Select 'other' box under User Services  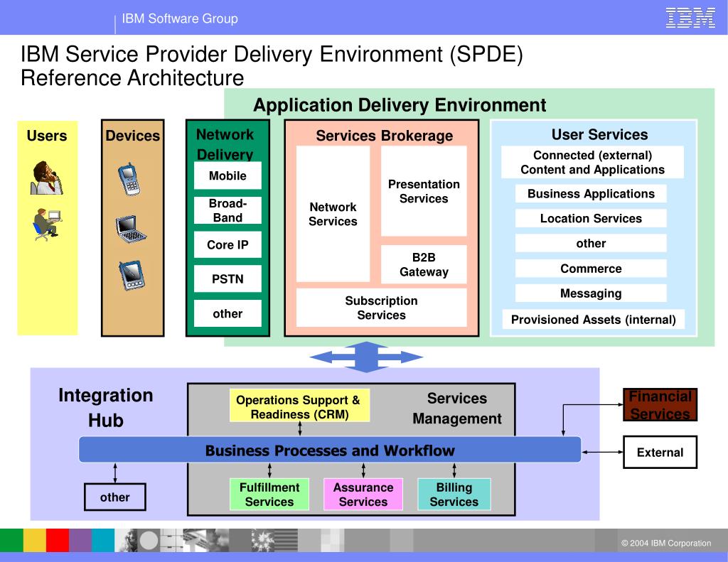[x=591, y=243]
